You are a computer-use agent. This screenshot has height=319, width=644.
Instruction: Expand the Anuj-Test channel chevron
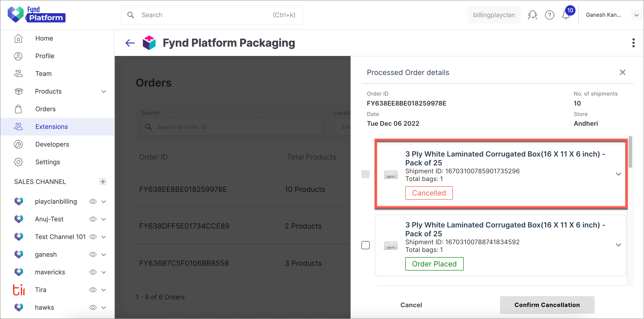click(103, 219)
